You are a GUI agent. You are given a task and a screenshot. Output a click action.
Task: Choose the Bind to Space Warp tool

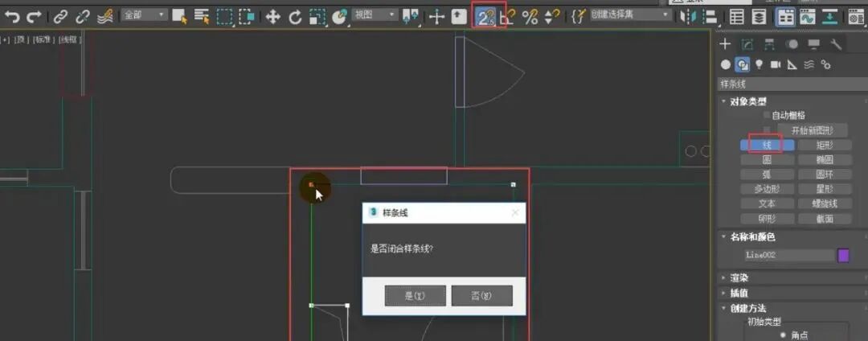click(105, 17)
